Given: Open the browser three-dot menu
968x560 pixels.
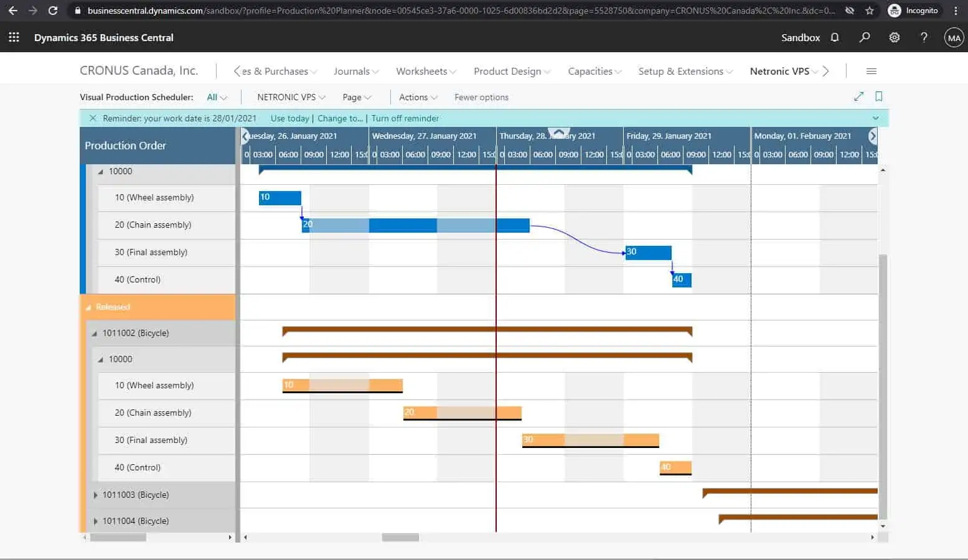Looking at the screenshot, I should coord(956,11).
